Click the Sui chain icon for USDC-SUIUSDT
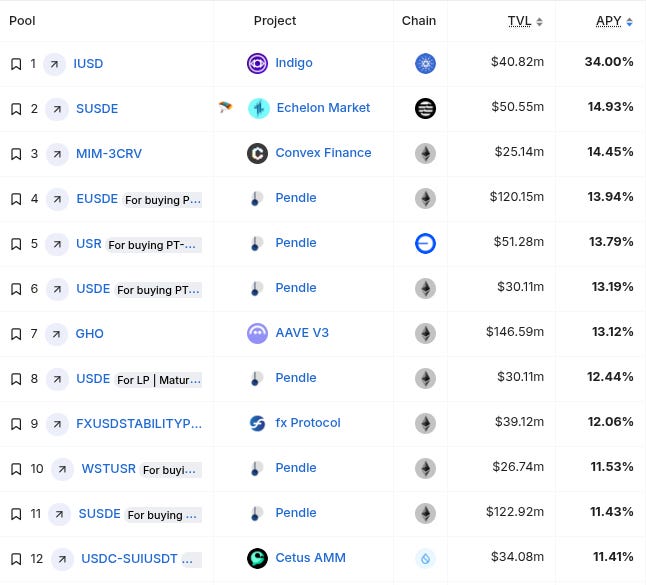646x585 pixels. coord(425,559)
